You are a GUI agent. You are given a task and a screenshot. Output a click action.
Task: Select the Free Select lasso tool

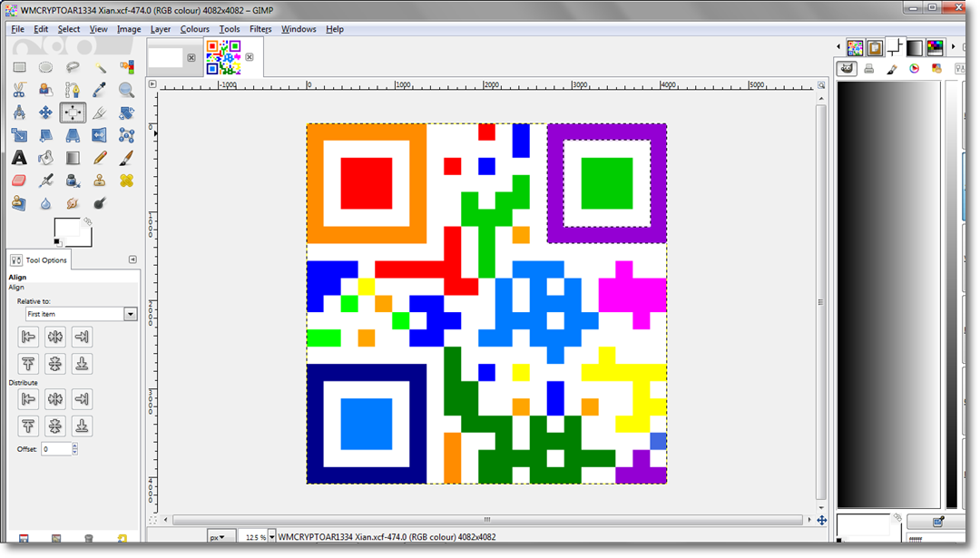73,67
